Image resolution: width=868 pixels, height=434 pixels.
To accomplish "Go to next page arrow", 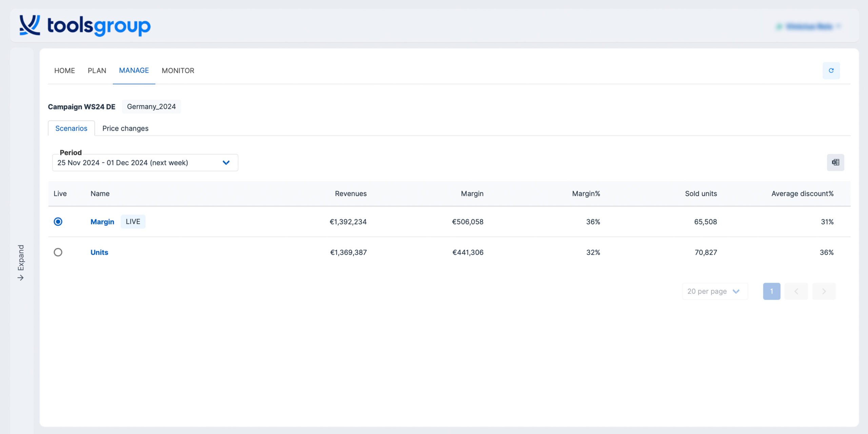I will pos(824,291).
